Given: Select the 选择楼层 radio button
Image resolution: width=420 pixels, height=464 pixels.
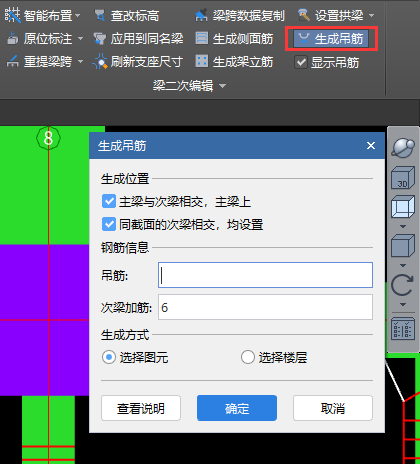Looking at the screenshot, I should [248, 357].
